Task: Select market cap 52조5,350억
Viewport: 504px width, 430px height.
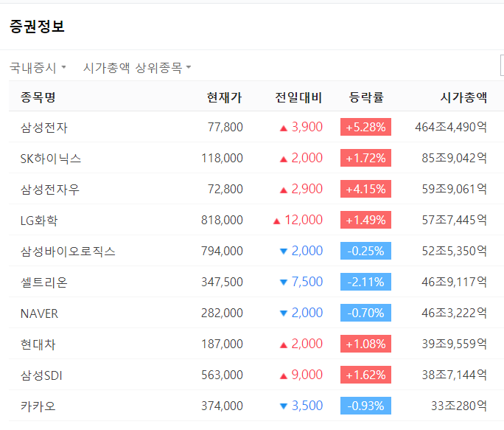Action: click(x=454, y=251)
